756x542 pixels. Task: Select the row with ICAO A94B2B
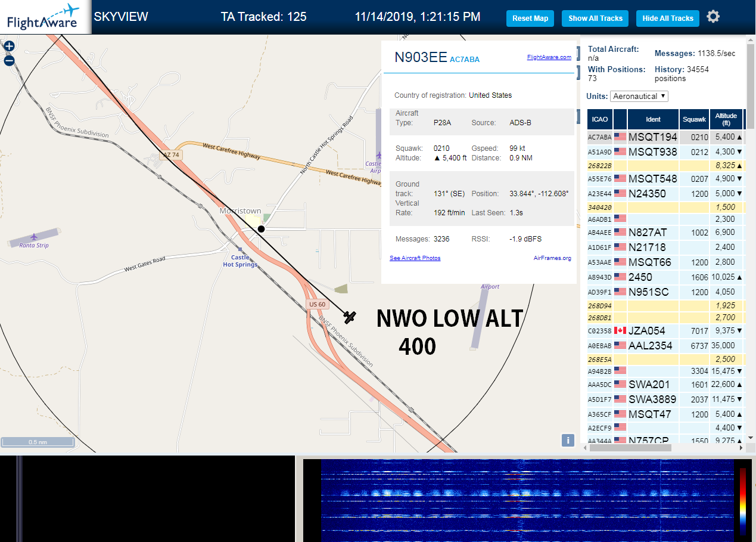point(665,371)
